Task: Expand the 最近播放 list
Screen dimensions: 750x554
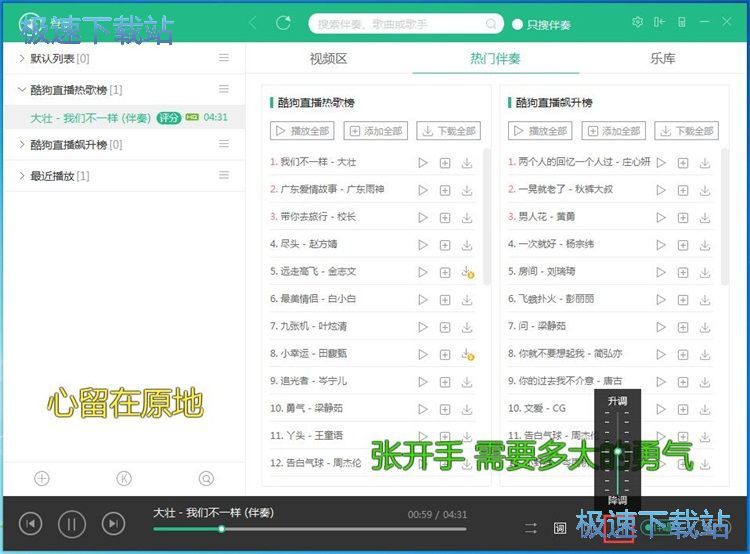Action: 23,176
